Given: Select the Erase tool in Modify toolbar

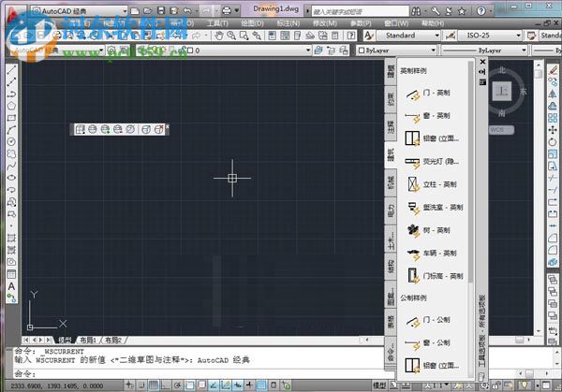Looking at the screenshot, I should pyautogui.click(x=553, y=70).
